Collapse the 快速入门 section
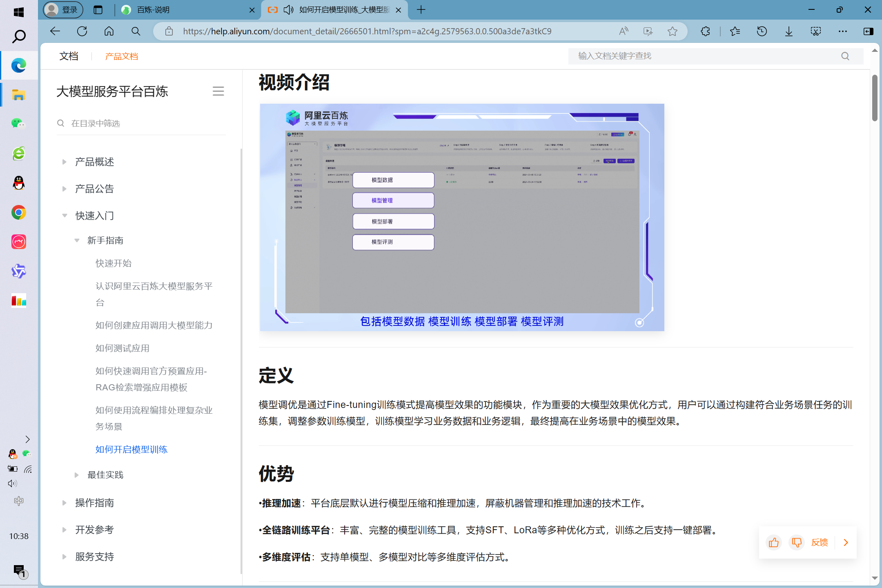882x588 pixels. click(x=64, y=216)
